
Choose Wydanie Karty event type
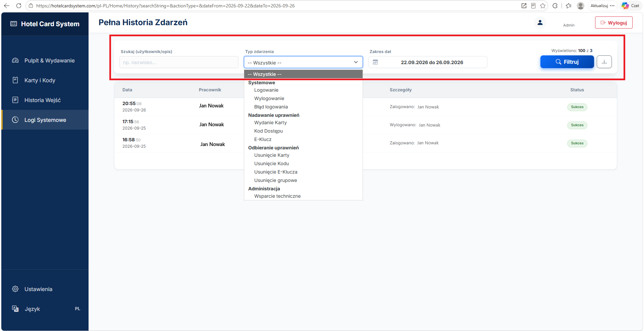(x=303, y=123)
